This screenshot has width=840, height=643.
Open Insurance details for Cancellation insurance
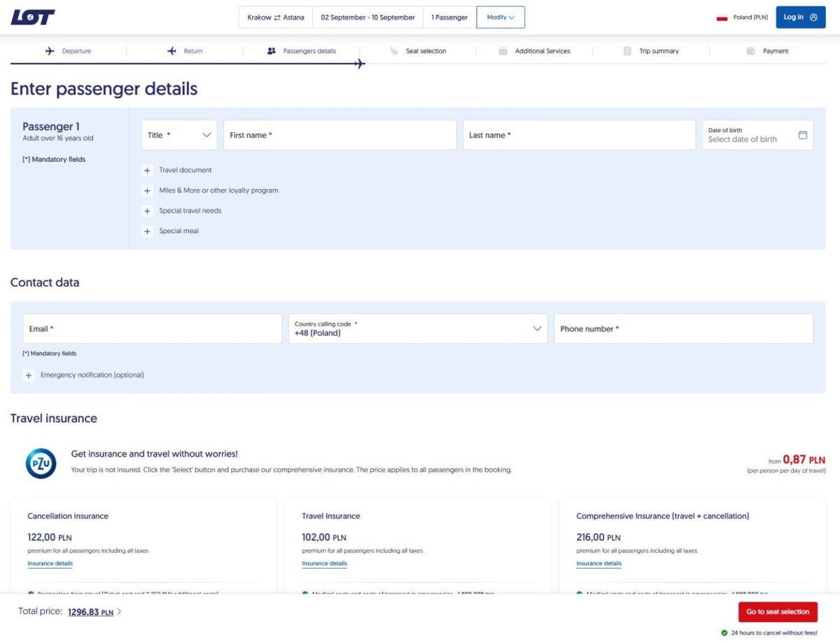point(50,563)
